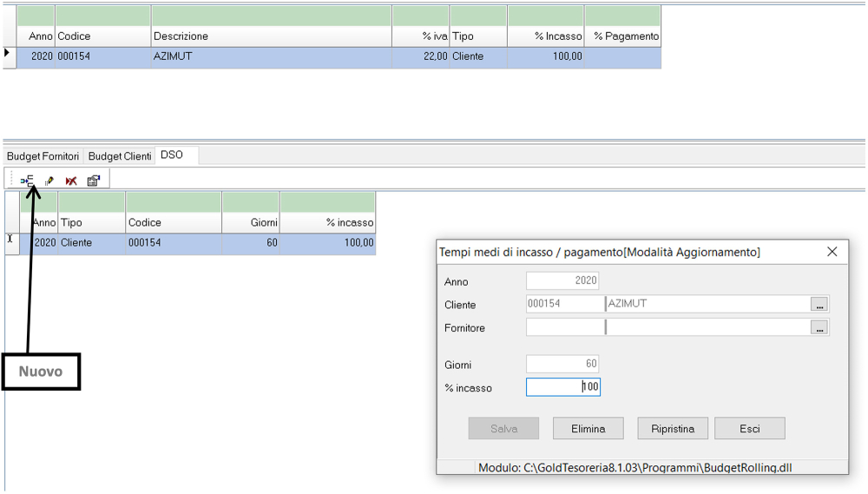The width and height of the screenshot is (868, 494).
Task: Click the Salva button
Action: pos(503,429)
